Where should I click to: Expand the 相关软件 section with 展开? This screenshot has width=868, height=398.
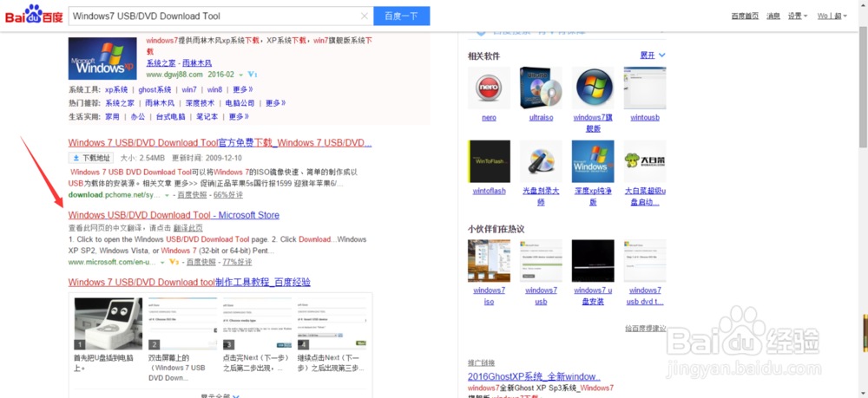click(653, 55)
